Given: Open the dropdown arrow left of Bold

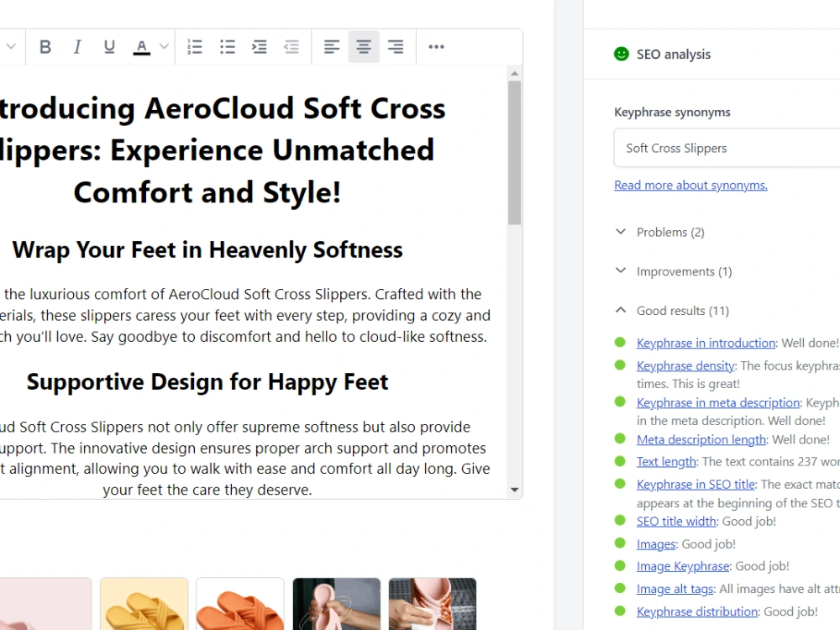Looking at the screenshot, I should pyautogui.click(x=11, y=46).
